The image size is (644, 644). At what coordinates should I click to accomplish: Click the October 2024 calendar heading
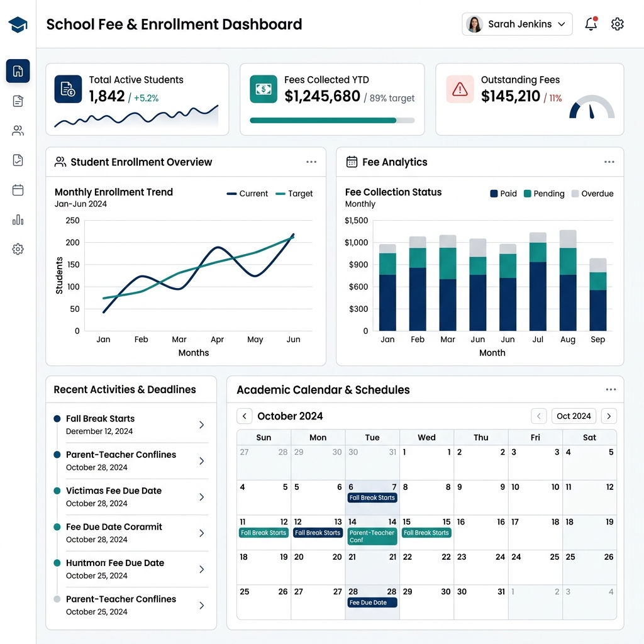click(x=290, y=416)
